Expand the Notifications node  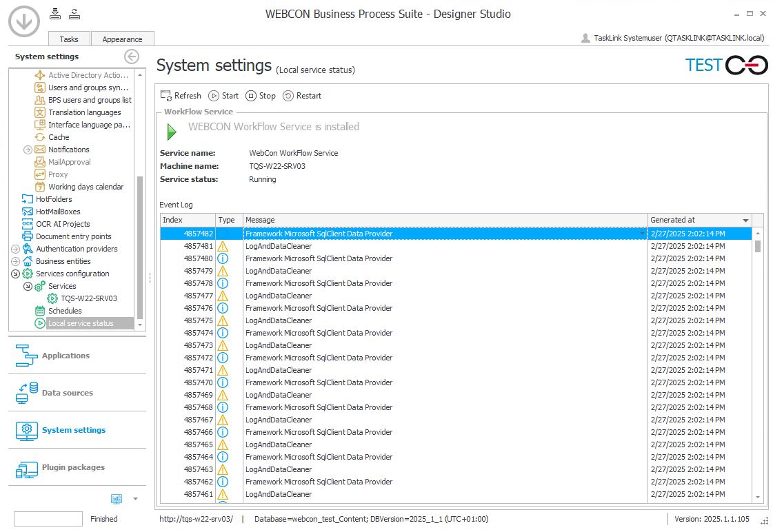pos(28,150)
